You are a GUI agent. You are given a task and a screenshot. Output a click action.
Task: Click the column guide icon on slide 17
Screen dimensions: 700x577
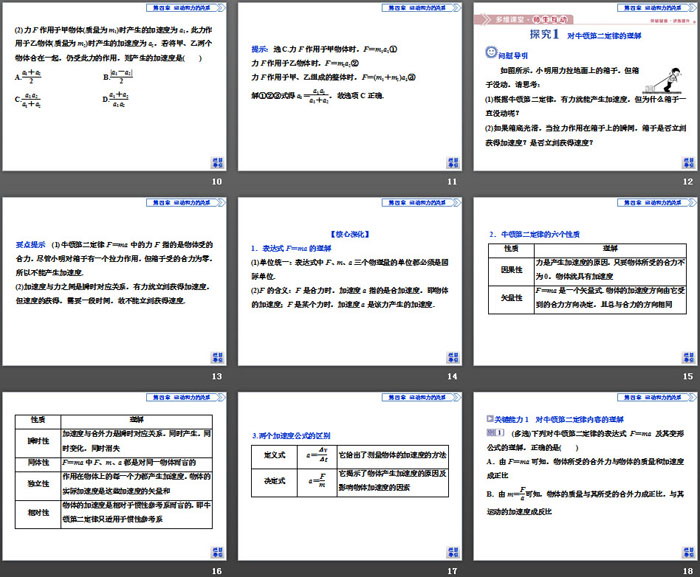click(452, 550)
